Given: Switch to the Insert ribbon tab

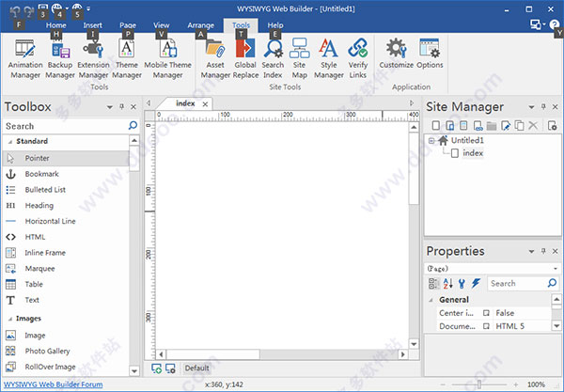Looking at the screenshot, I should pyautogui.click(x=92, y=25).
